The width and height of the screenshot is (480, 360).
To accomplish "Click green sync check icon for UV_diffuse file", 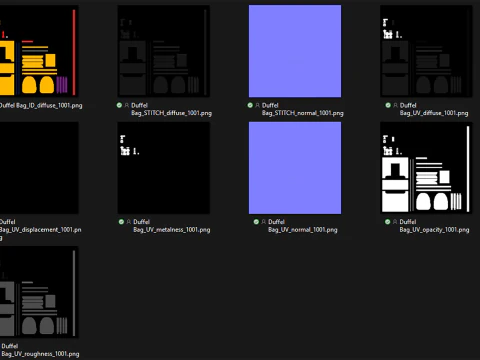I will [388, 105].
